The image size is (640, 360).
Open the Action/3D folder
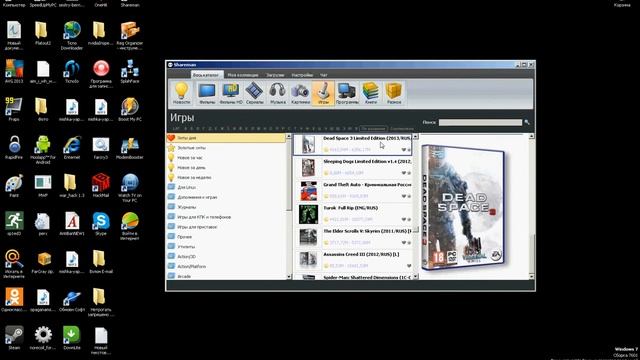226,256
